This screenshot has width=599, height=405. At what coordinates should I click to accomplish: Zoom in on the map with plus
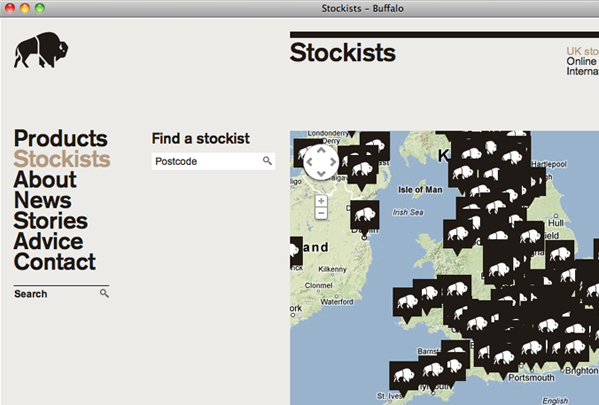click(321, 201)
